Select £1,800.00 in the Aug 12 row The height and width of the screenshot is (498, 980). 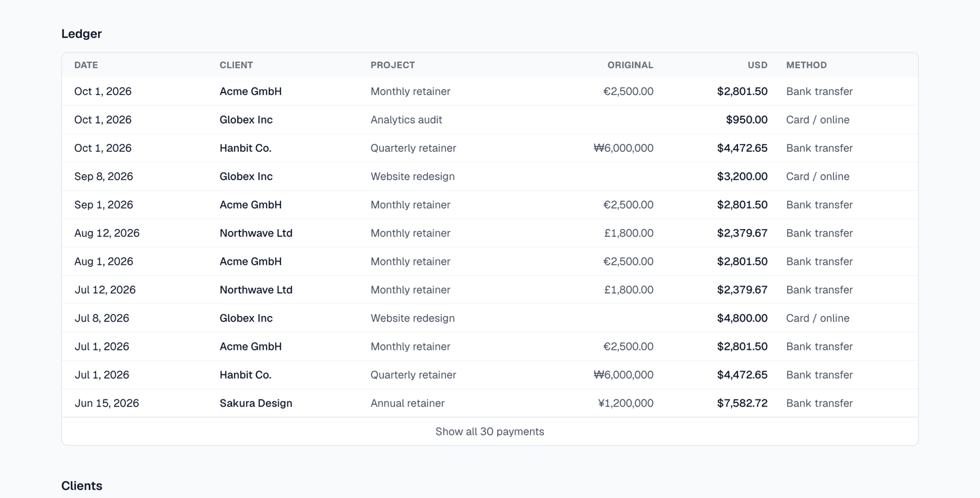tap(628, 233)
